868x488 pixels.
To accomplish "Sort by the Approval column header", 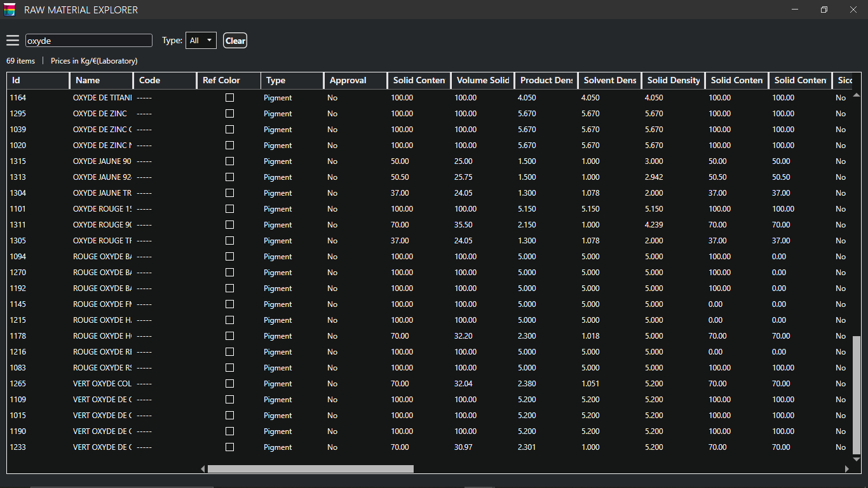I will coord(356,80).
